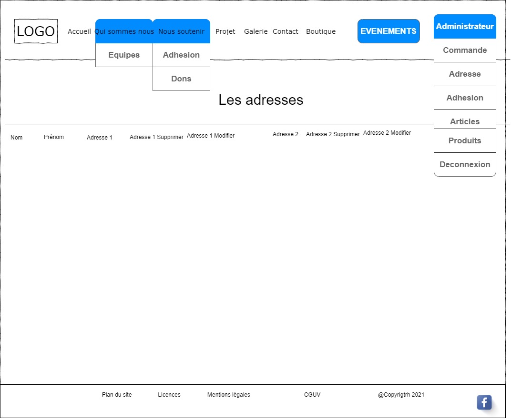The height and width of the screenshot is (420, 511).
Task: Click Deconnexion to log out
Action: (465, 165)
